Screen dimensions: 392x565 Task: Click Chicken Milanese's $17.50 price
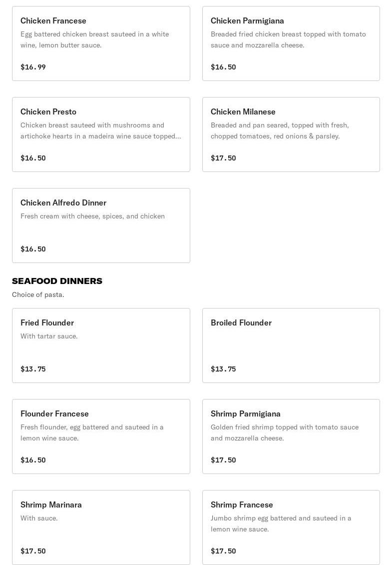pyautogui.click(x=223, y=158)
